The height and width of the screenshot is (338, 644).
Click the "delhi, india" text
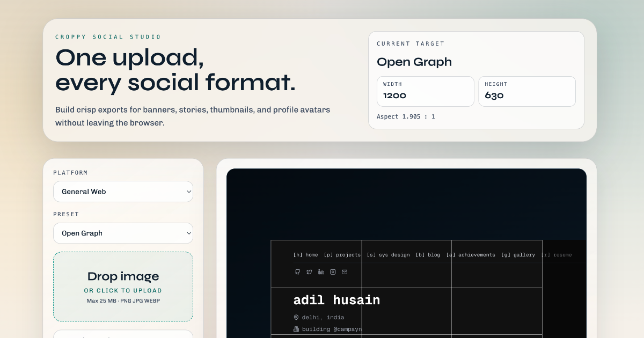tap(323, 318)
